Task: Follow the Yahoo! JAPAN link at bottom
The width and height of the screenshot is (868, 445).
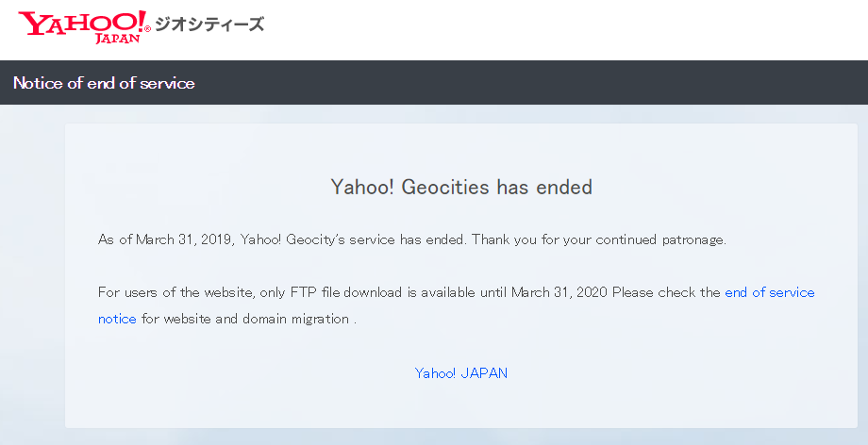Action: tap(461, 373)
